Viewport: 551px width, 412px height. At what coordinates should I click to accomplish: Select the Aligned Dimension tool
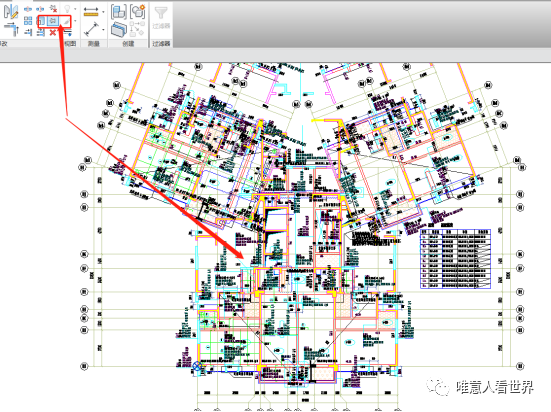coord(91,29)
